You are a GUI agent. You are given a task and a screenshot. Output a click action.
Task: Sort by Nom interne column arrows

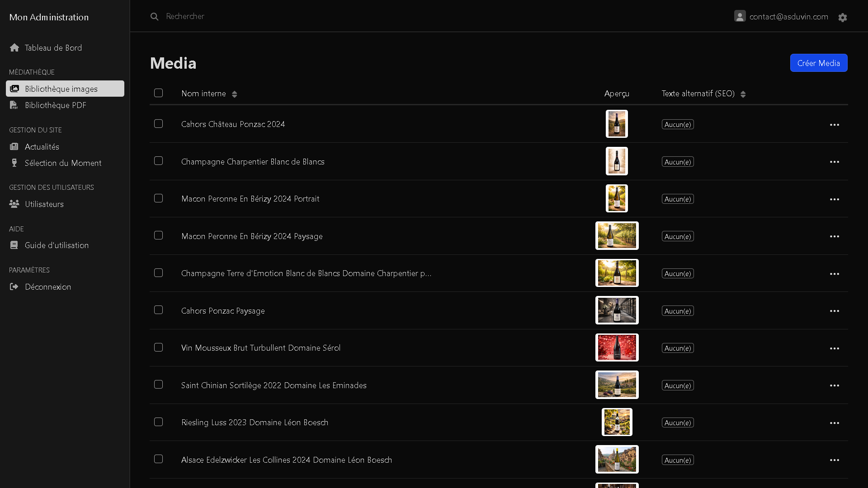234,94
